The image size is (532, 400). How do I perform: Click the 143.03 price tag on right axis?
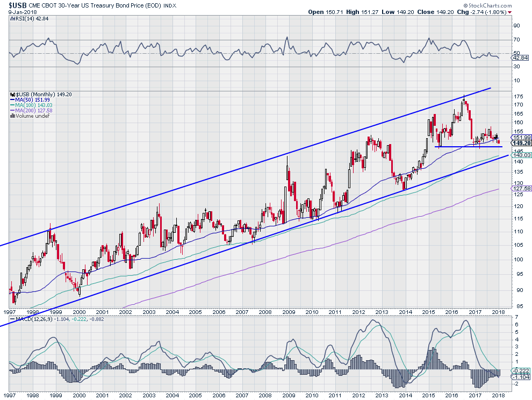coord(522,155)
